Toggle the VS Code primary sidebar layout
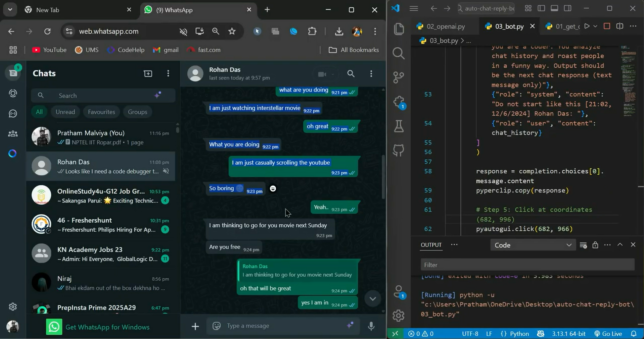Screen dimensions: 644x339 coord(541,8)
